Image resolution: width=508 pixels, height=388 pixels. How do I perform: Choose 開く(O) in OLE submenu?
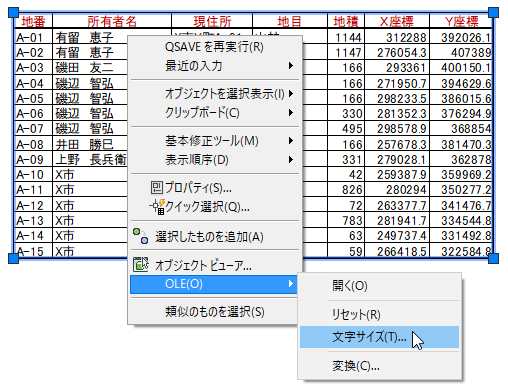[379, 286]
